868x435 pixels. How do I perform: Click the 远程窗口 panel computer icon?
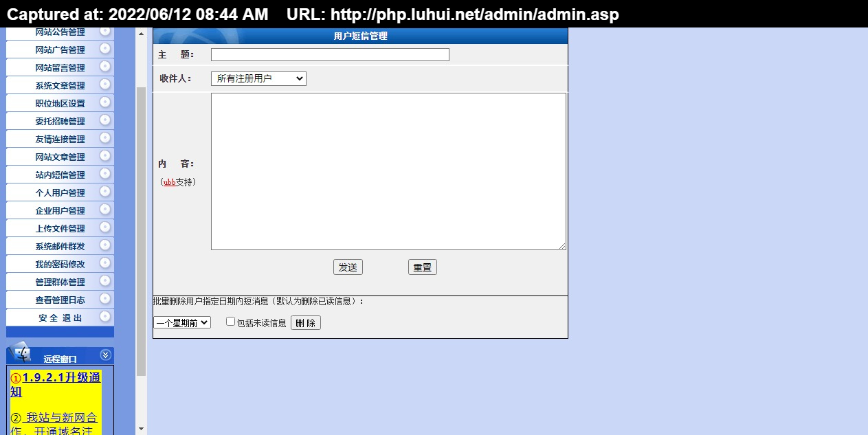tap(22, 353)
